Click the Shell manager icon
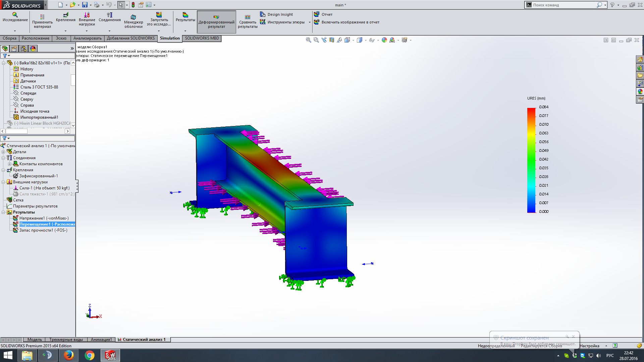 tap(133, 17)
